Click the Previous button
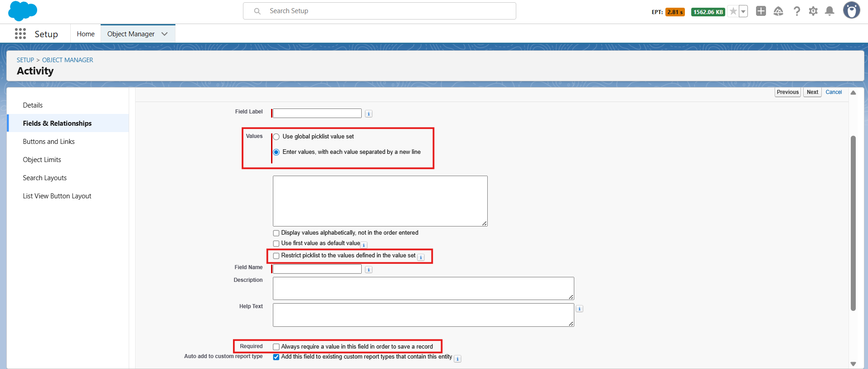 click(x=788, y=92)
